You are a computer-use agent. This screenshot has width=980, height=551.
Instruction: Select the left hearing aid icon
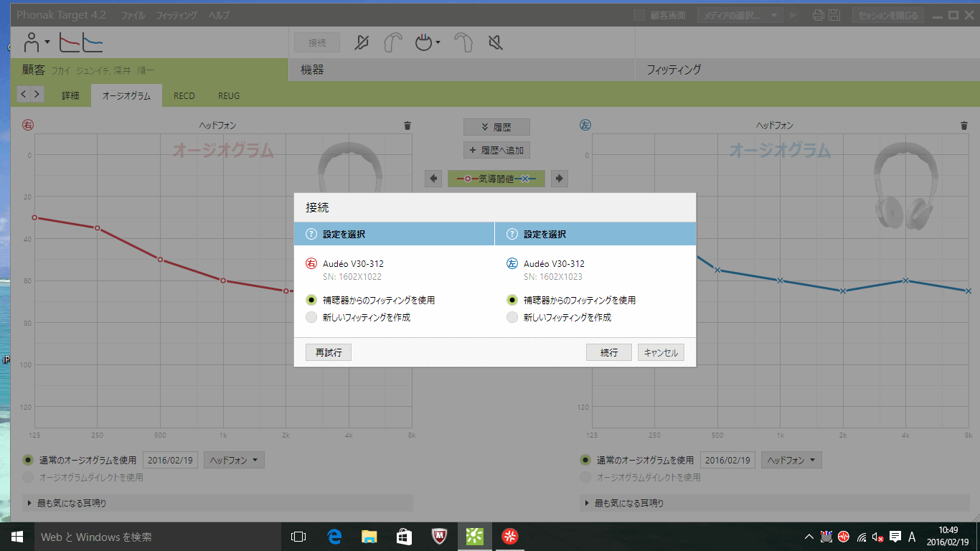coord(464,43)
